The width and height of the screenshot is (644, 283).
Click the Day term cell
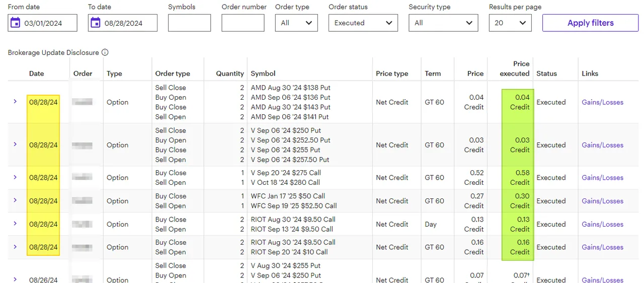tap(431, 224)
